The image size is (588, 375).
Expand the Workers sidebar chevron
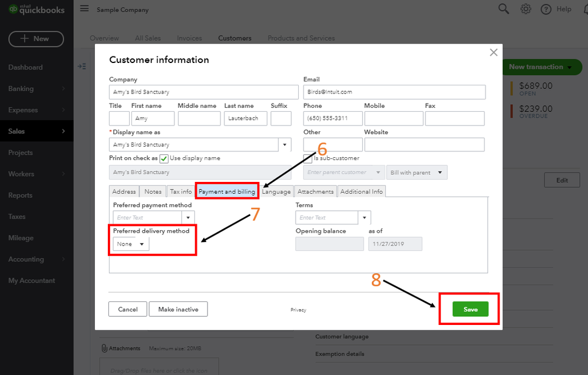click(63, 174)
